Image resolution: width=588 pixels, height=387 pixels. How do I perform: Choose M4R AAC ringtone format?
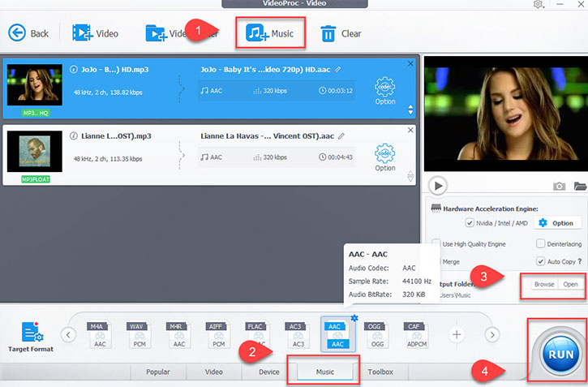pyautogui.click(x=179, y=334)
